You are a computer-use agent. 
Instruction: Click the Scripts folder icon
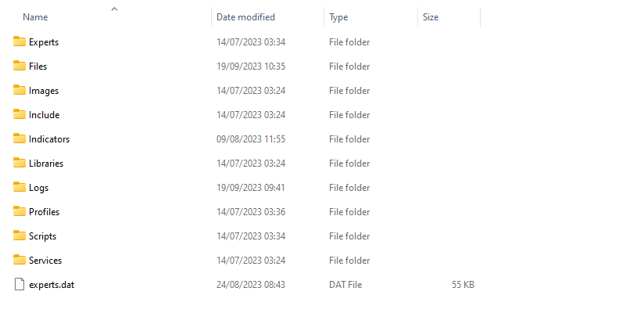[20, 236]
